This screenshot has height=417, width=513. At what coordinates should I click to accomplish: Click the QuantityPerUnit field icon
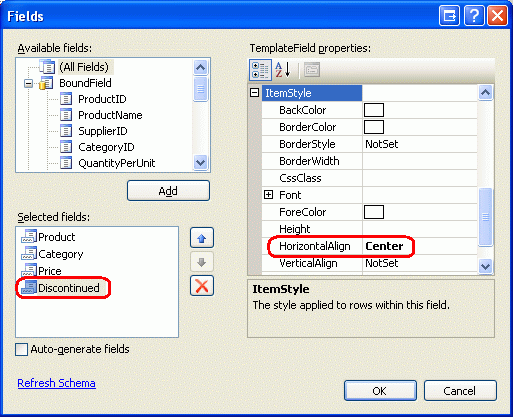coord(66,163)
